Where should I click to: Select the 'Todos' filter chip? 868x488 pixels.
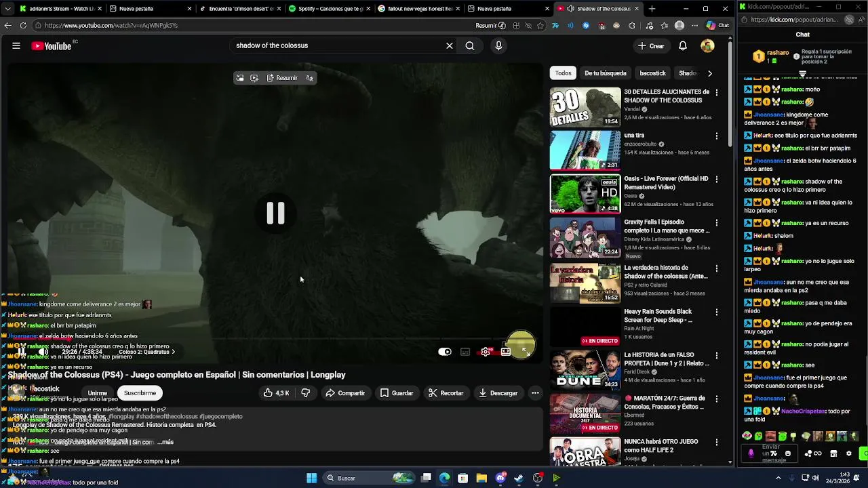(564, 73)
